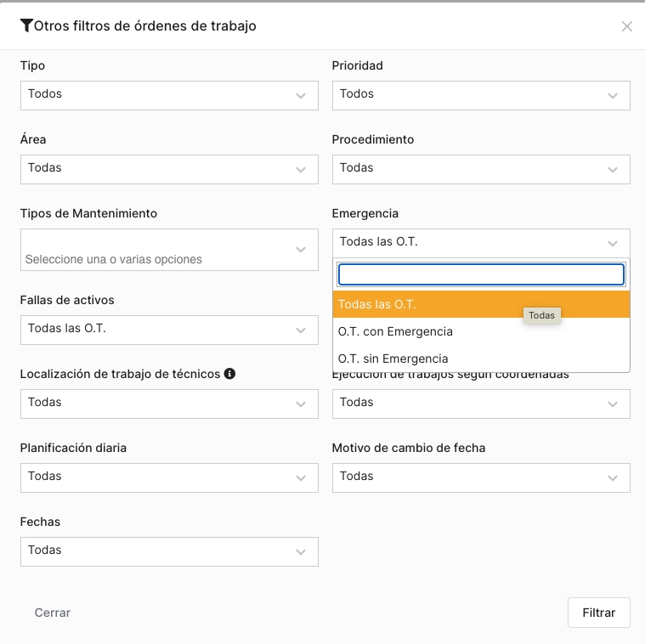The width and height of the screenshot is (645, 644).
Task: Close the filter dialog with the X
Action: coord(627,26)
